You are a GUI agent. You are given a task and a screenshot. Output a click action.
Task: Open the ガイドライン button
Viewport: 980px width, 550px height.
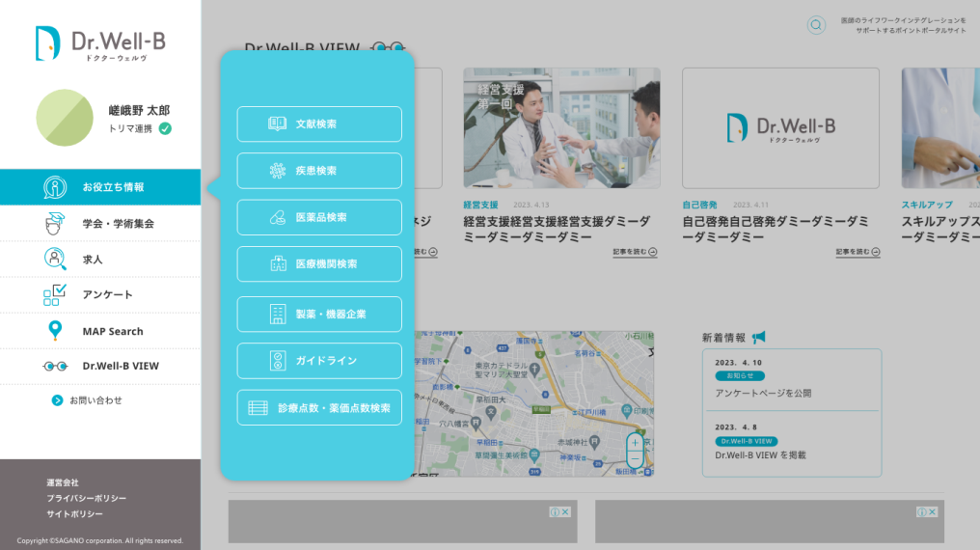point(319,361)
